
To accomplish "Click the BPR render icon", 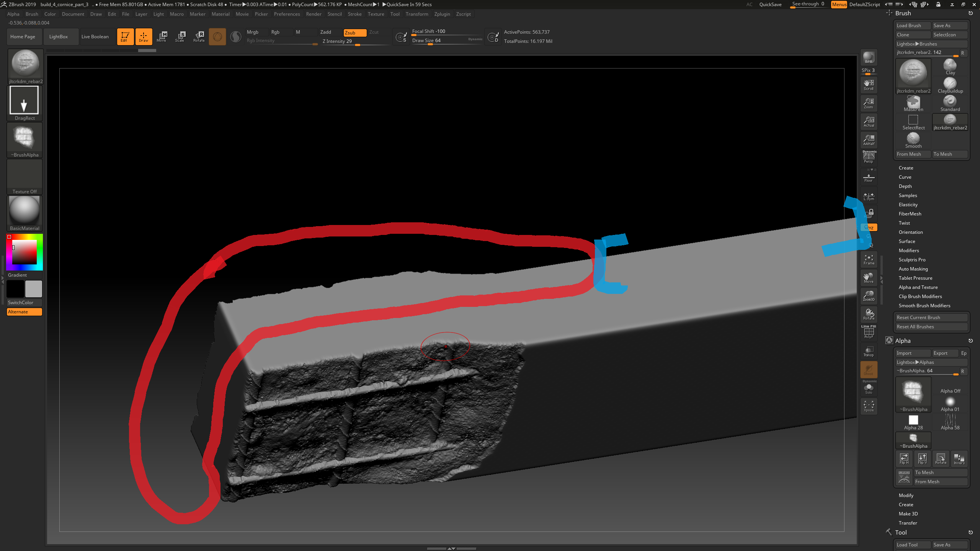I will click(x=869, y=57).
